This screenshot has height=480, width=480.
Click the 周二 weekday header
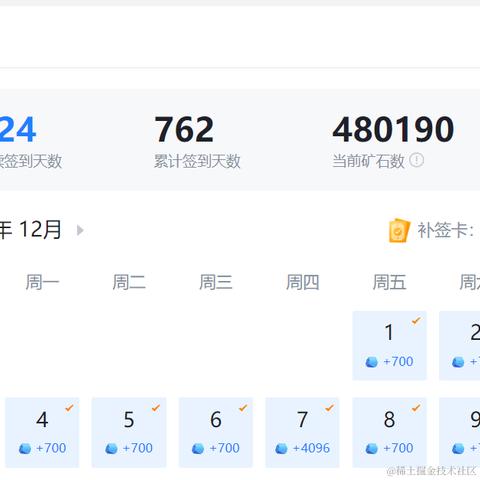coord(129,282)
